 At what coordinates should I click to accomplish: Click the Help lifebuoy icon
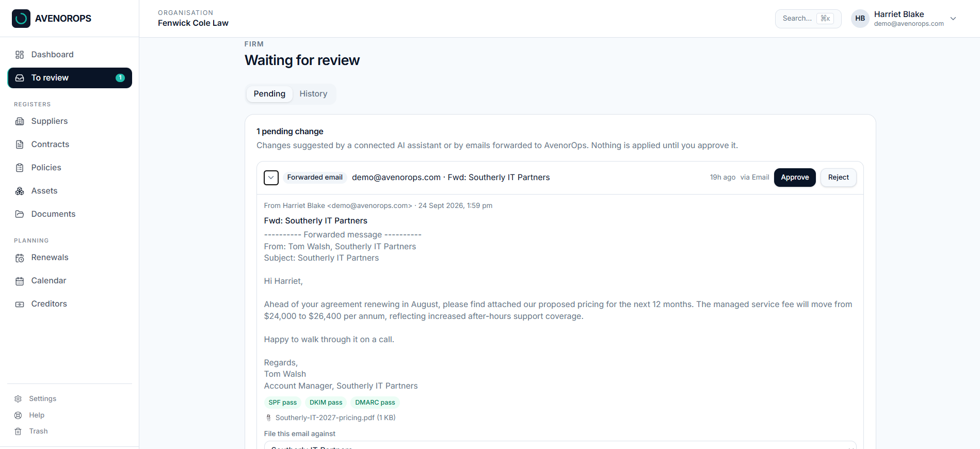coord(18,415)
